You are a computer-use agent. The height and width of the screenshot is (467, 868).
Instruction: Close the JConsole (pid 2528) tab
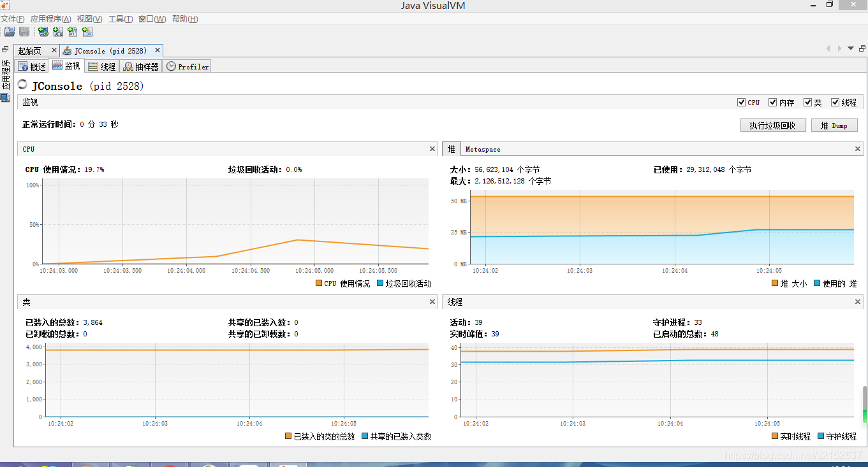point(156,50)
